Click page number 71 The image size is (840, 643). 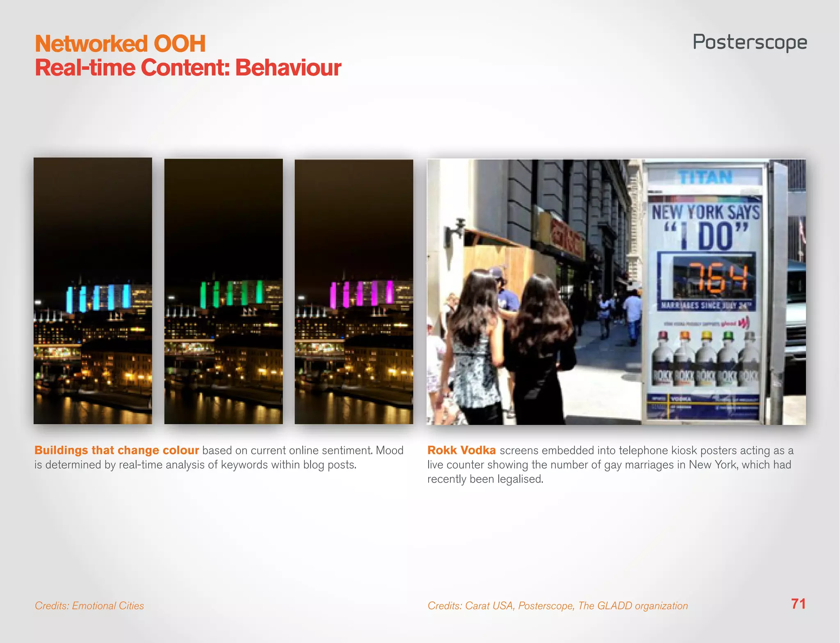(x=799, y=604)
